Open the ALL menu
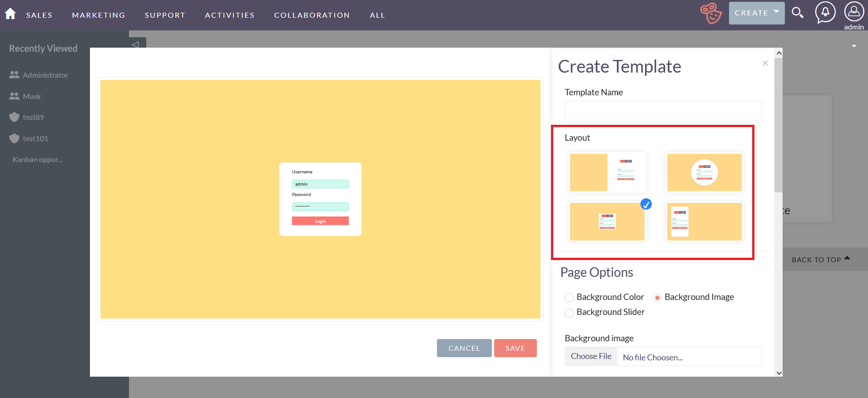The image size is (868, 398). point(377,15)
